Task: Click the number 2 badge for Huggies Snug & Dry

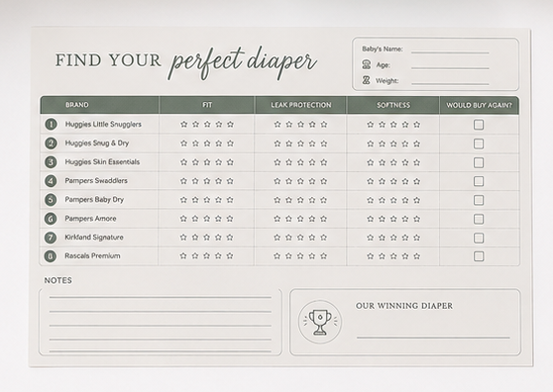Action: click(51, 143)
